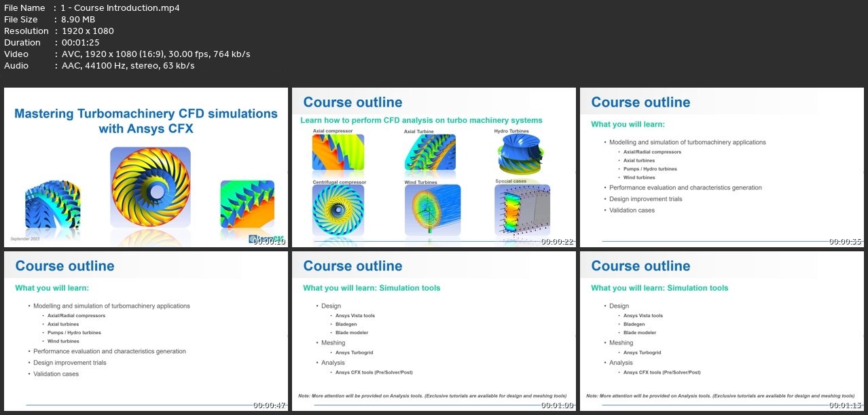Open the frame thumbnail stamped 00:00:10
The image size is (868, 415).
point(145,167)
